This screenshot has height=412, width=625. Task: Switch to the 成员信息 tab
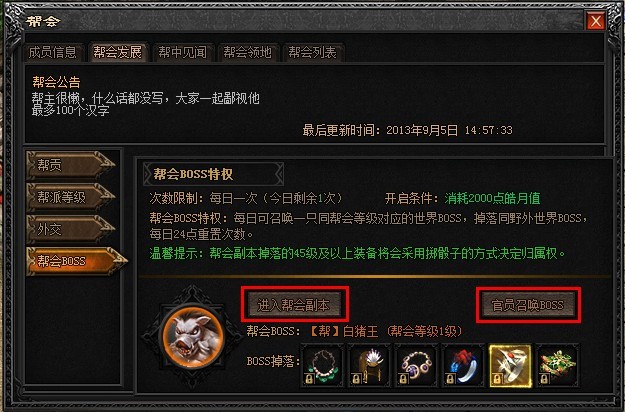[x=53, y=52]
